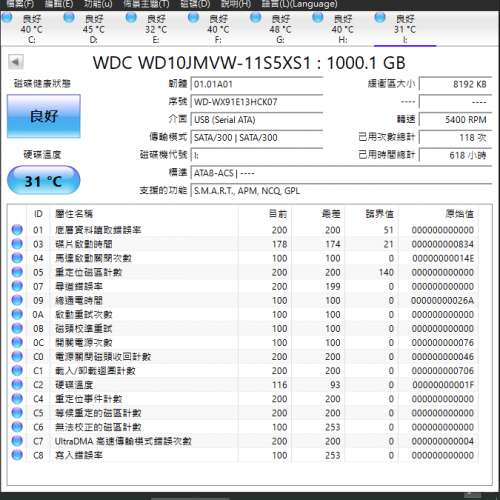
Task: Click the blue 良好 health status button
Action: coord(44,116)
